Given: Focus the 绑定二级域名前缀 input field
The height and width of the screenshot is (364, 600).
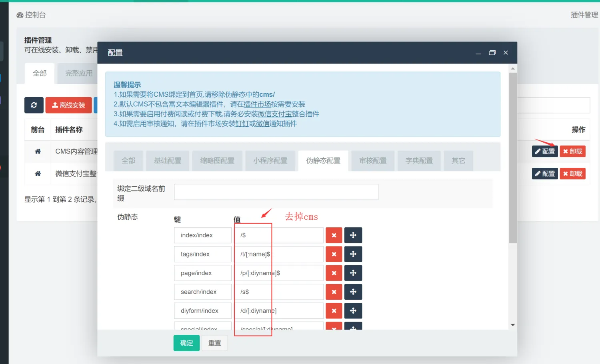Looking at the screenshot, I should point(276,192).
